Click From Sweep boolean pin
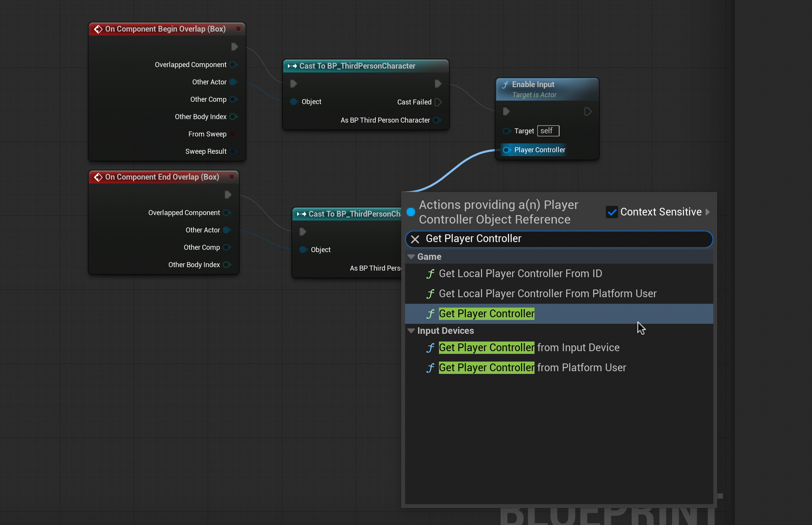Image resolution: width=812 pixels, height=525 pixels. tap(233, 134)
